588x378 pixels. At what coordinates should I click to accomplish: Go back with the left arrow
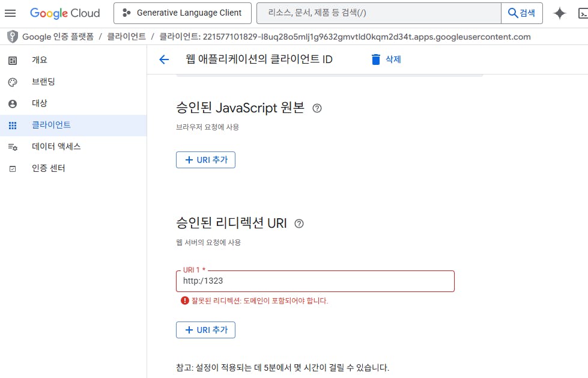(x=164, y=59)
